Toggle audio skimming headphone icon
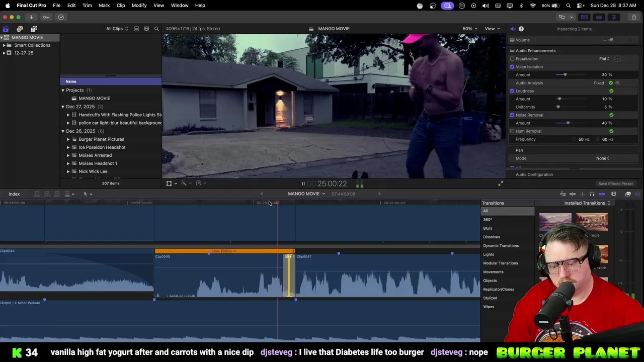 pyautogui.click(x=592, y=194)
